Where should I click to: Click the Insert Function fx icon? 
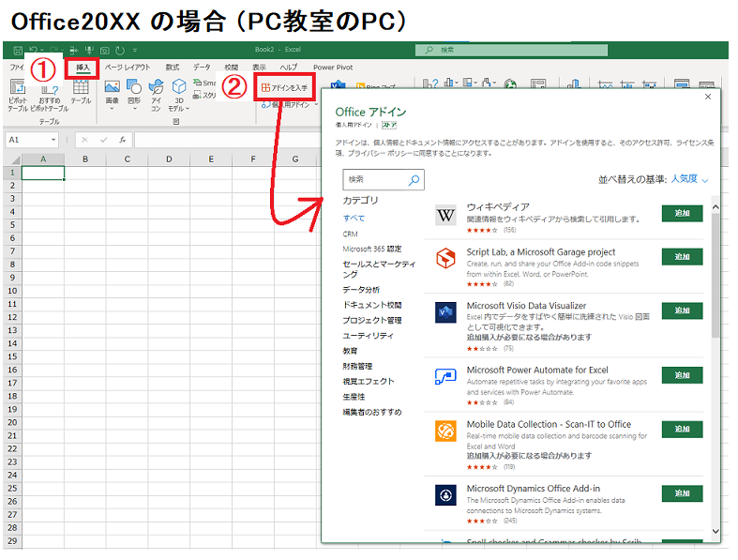coord(122,140)
